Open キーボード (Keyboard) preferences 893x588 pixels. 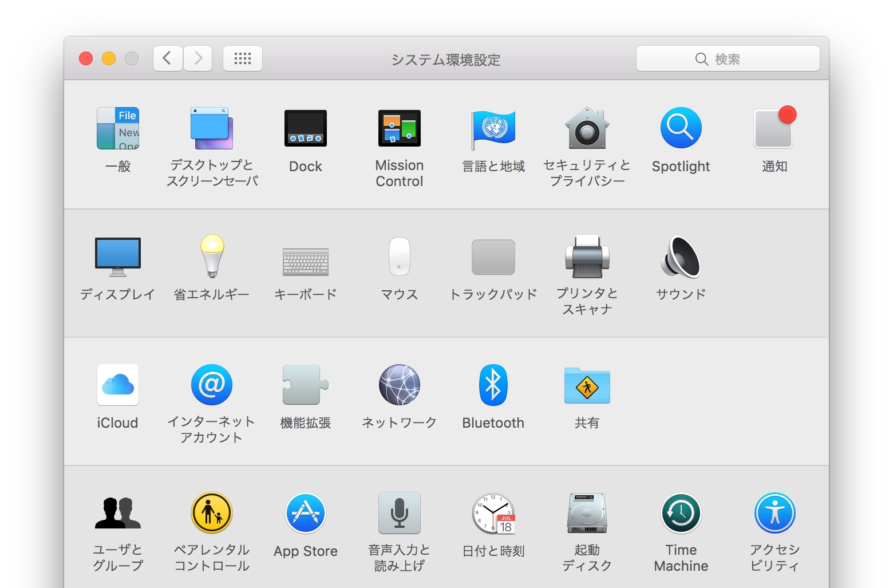point(306,261)
